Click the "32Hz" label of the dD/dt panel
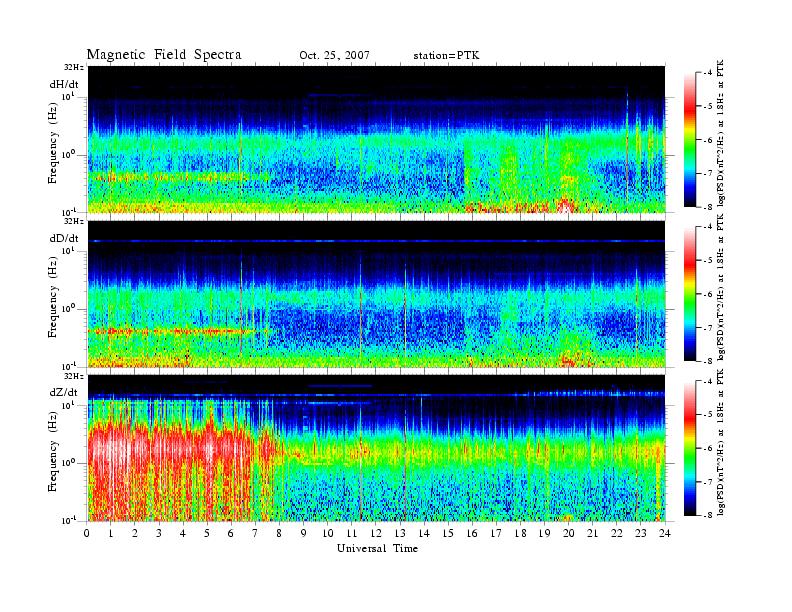Image resolution: width=792 pixels, height=612 pixels. (73, 221)
